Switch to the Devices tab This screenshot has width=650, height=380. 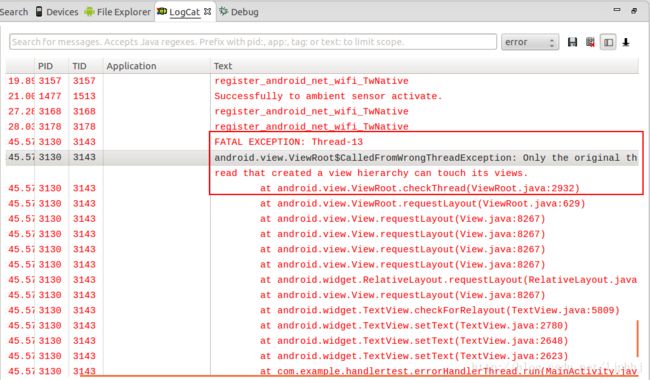click(x=57, y=12)
